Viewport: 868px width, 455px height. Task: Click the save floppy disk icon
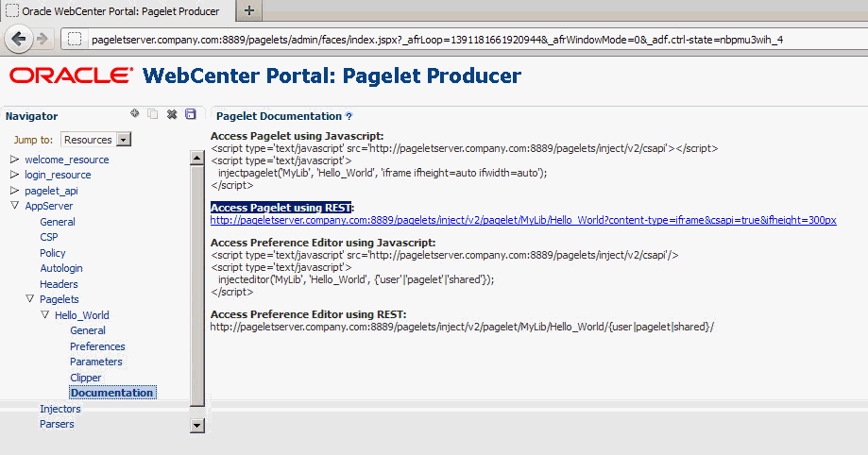click(x=191, y=113)
